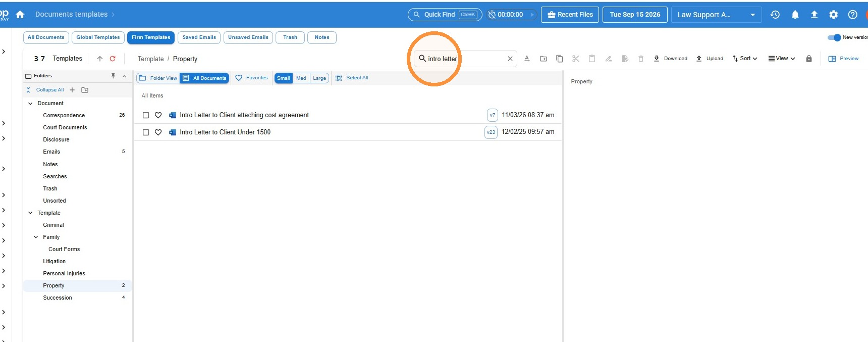
Task: Click the new folder toolbar icon
Action: pos(544,59)
